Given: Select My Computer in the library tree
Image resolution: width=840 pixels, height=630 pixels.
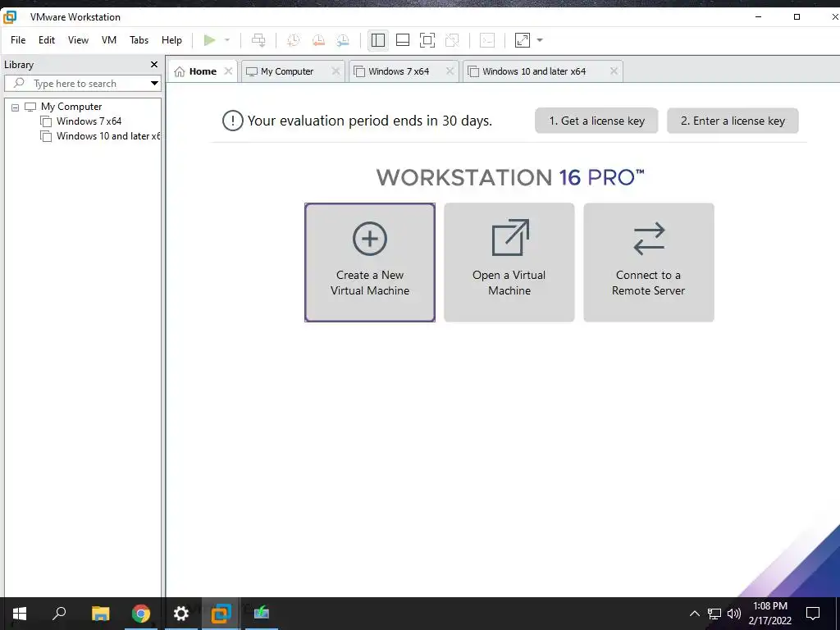Looking at the screenshot, I should coord(71,107).
